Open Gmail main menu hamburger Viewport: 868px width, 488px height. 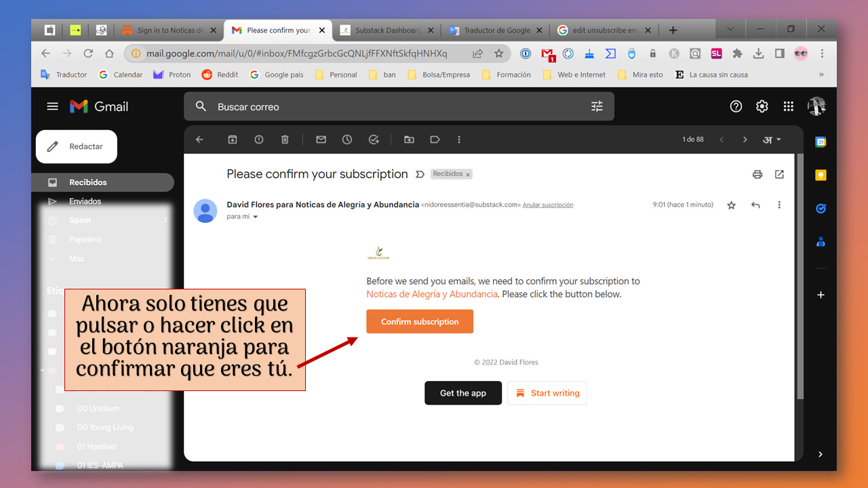pyautogui.click(x=52, y=106)
